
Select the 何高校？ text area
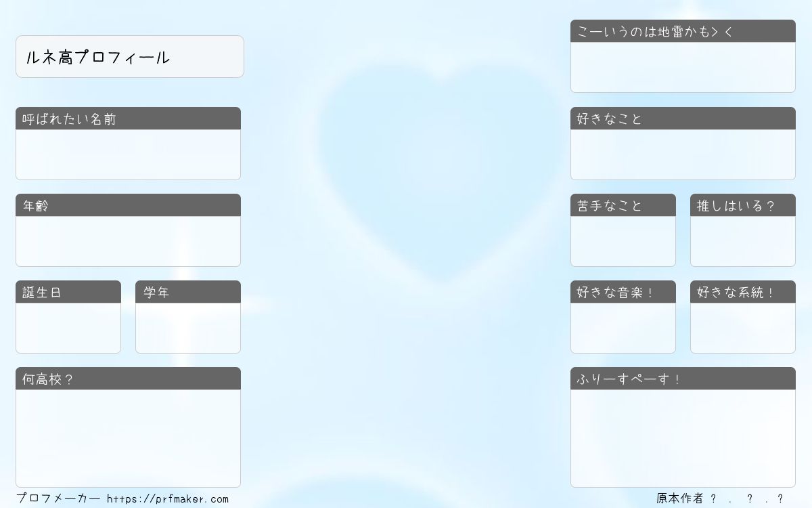point(128,438)
